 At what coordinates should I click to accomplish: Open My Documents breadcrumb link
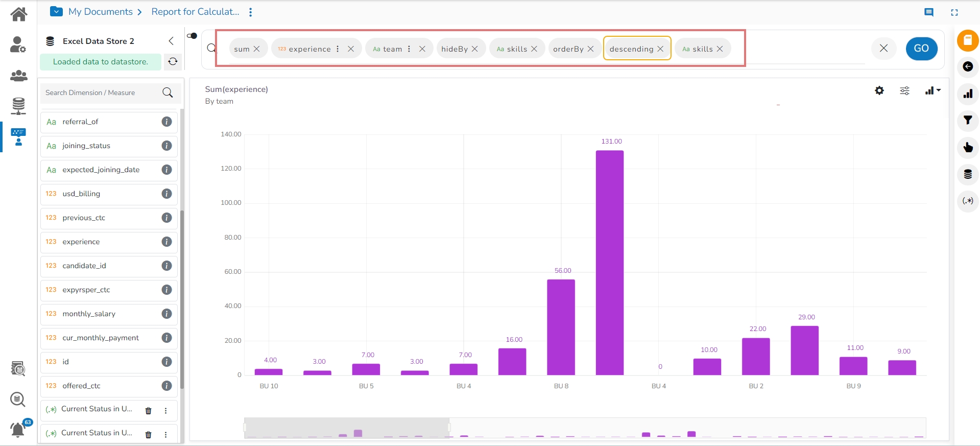pyautogui.click(x=101, y=12)
